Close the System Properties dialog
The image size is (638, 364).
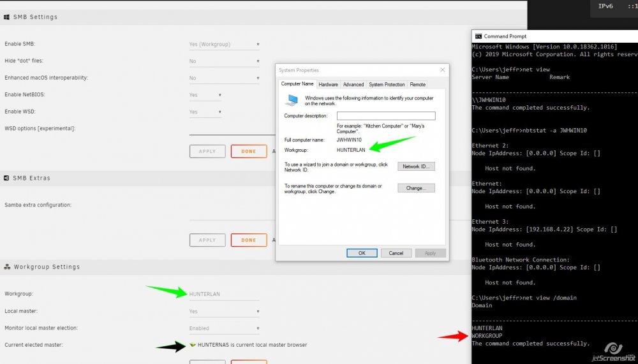coord(442,70)
